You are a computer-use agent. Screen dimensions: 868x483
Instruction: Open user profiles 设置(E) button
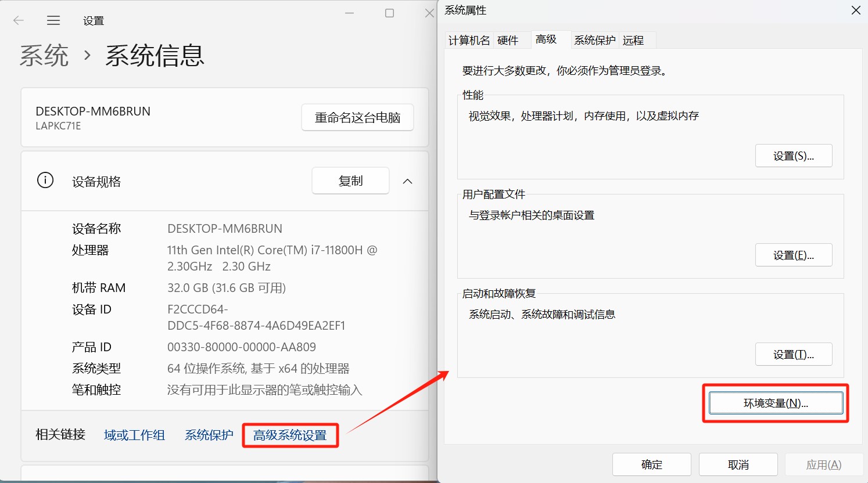(793, 255)
